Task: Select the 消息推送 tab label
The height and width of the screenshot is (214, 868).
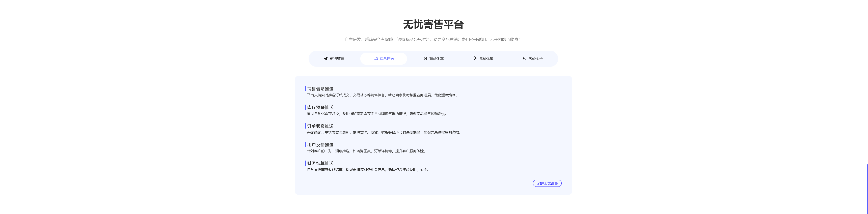Action: 387,59
